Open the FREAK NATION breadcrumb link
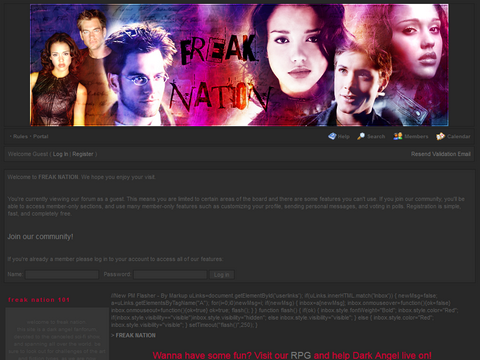This screenshot has height=360, width=480. [x=135, y=335]
